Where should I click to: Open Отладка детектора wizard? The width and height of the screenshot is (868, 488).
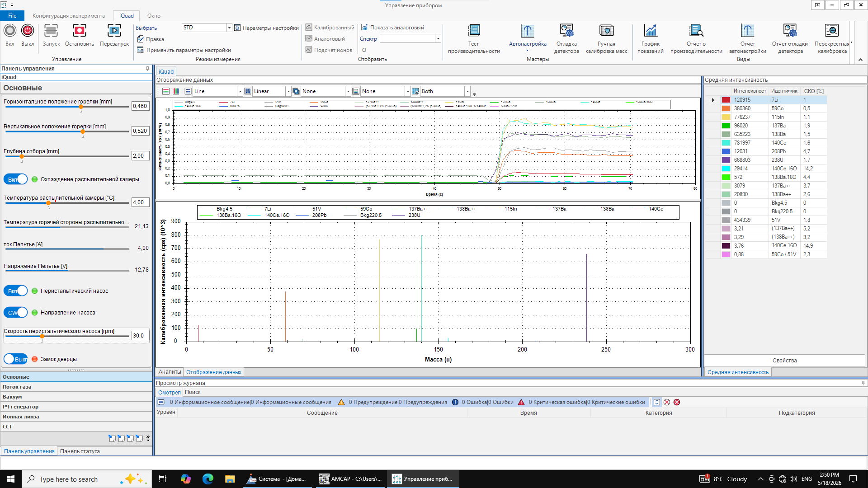(566, 38)
